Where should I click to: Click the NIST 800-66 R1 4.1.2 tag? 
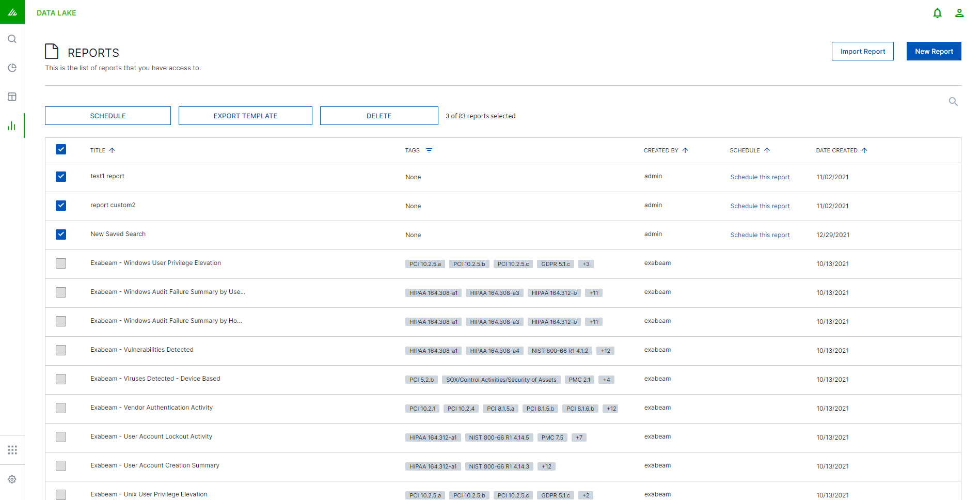tap(560, 351)
